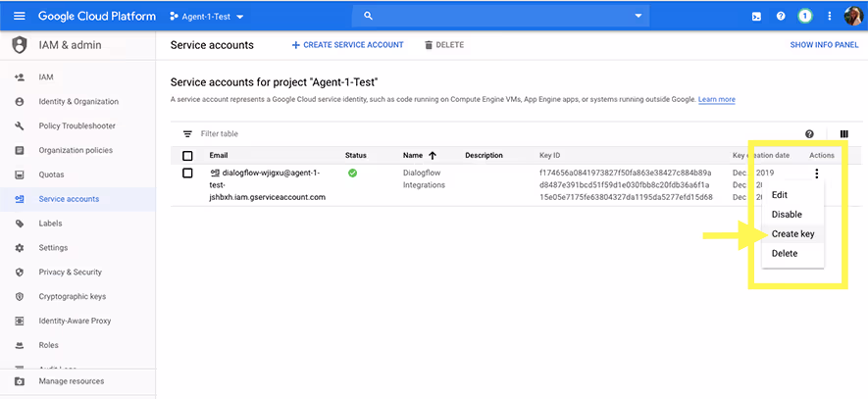Click the Organization policies icon
Viewport: 868px width, 399px height.
point(20,151)
